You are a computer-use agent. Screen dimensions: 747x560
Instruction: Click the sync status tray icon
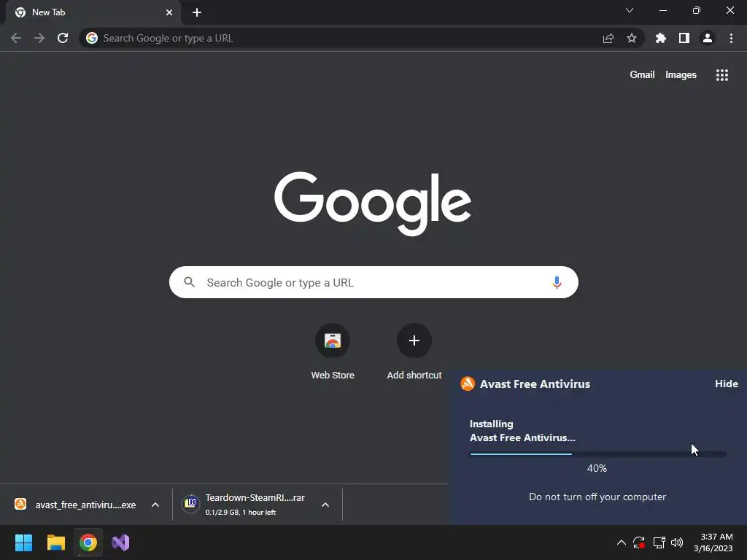639,542
